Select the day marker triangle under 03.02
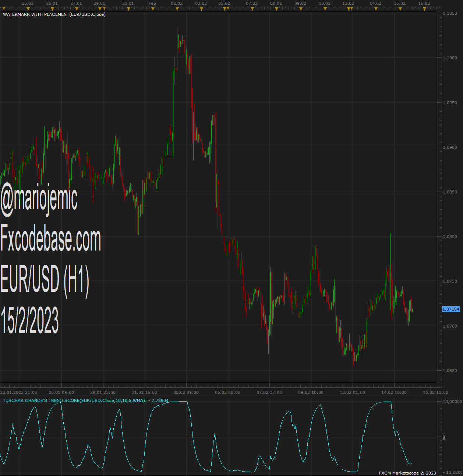 click(x=201, y=9)
